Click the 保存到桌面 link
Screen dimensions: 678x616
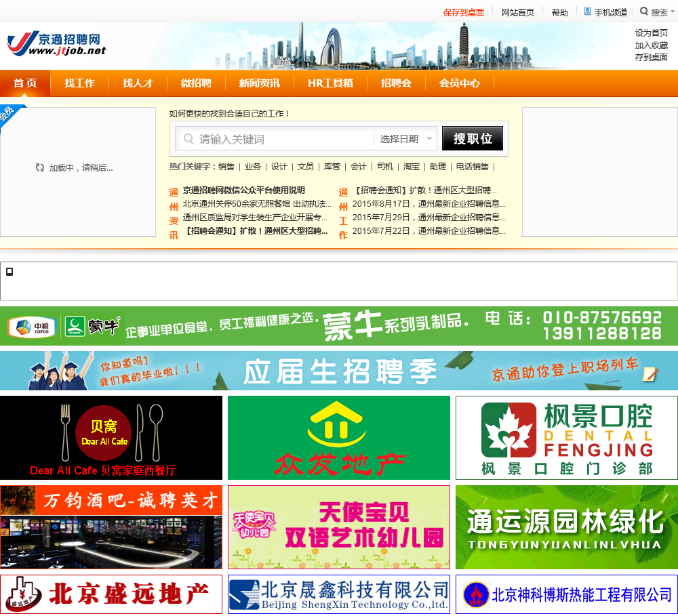464,12
